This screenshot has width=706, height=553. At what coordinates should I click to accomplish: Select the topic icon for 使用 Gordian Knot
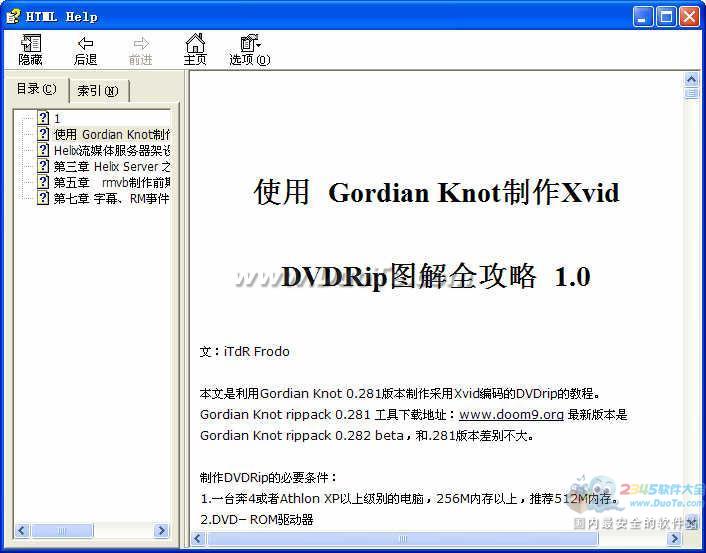click(x=43, y=134)
